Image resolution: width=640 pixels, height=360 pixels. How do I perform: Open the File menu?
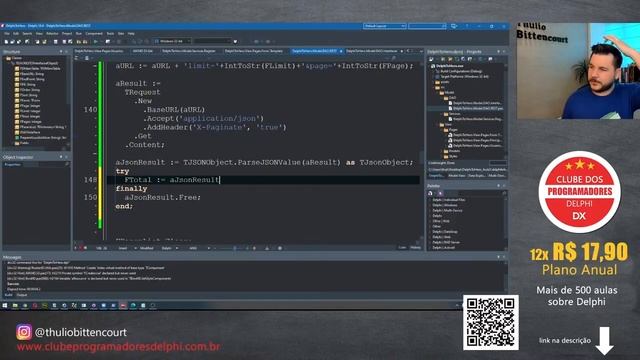[x=7, y=33]
